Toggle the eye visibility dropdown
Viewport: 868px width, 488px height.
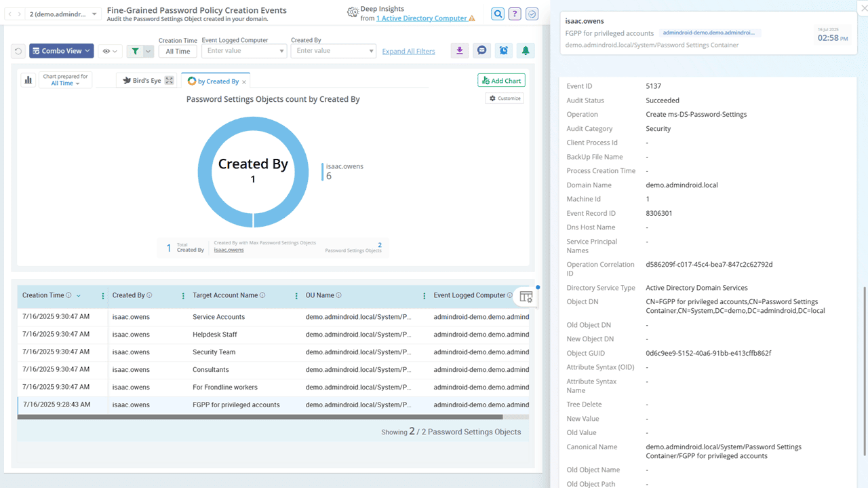pyautogui.click(x=109, y=51)
